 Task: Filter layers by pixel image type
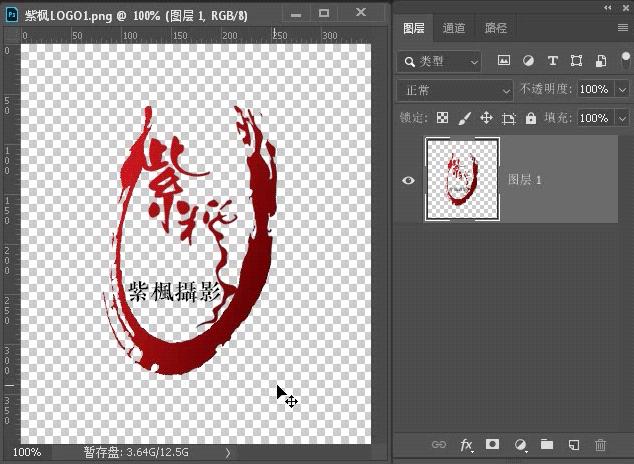click(x=504, y=61)
